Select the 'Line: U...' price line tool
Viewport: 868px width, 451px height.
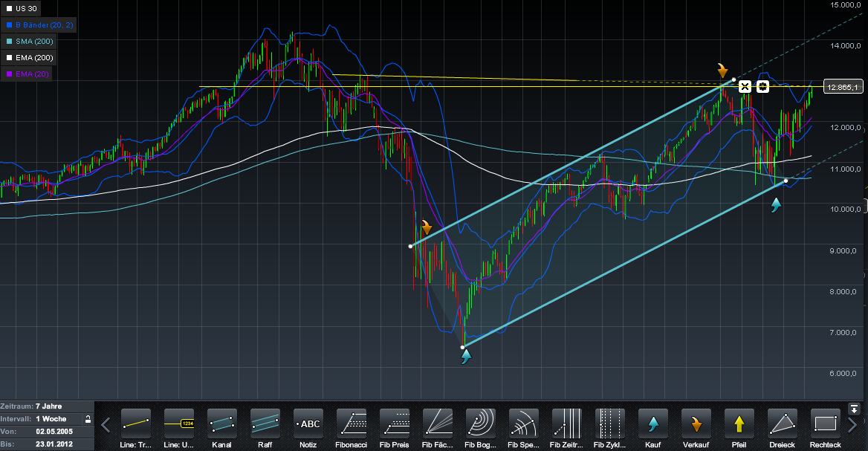point(179,424)
